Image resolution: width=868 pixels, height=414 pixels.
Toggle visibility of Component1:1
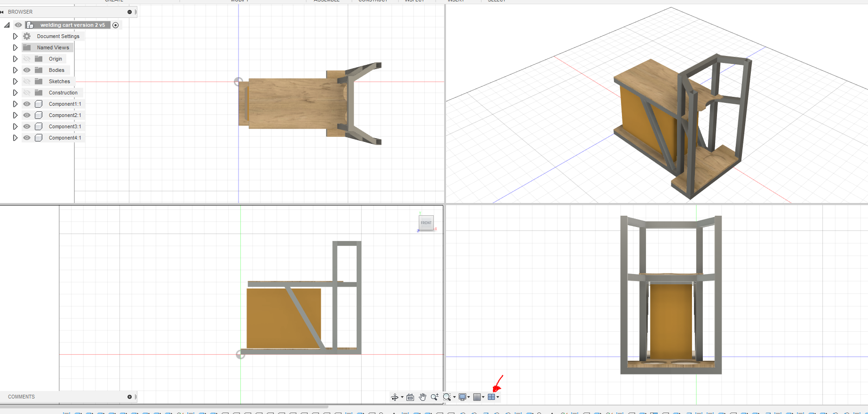(x=27, y=104)
